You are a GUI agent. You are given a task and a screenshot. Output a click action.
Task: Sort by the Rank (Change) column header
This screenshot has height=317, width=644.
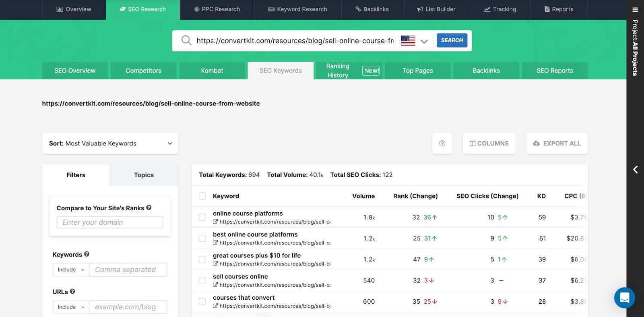[415, 196]
